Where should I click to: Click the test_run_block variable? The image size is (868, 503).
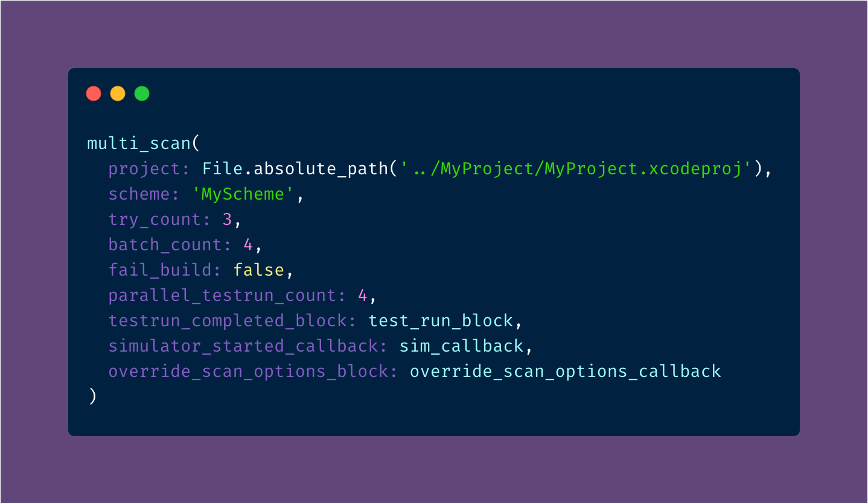pyautogui.click(x=441, y=321)
